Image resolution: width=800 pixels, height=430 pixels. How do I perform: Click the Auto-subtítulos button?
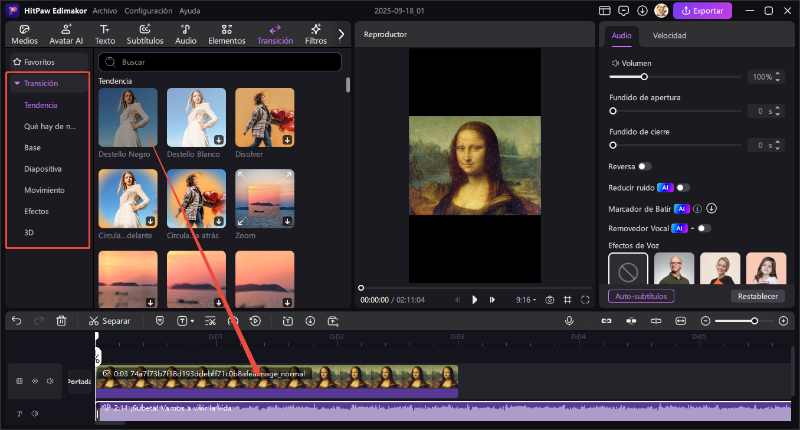pyautogui.click(x=641, y=296)
